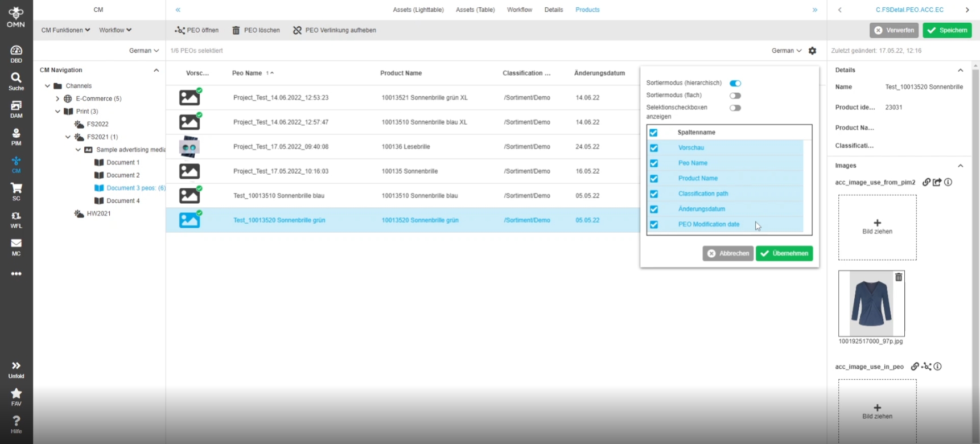Enable Selektionscheckboxen anzeigen switch
Image resolution: width=980 pixels, height=444 pixels.
735,108
